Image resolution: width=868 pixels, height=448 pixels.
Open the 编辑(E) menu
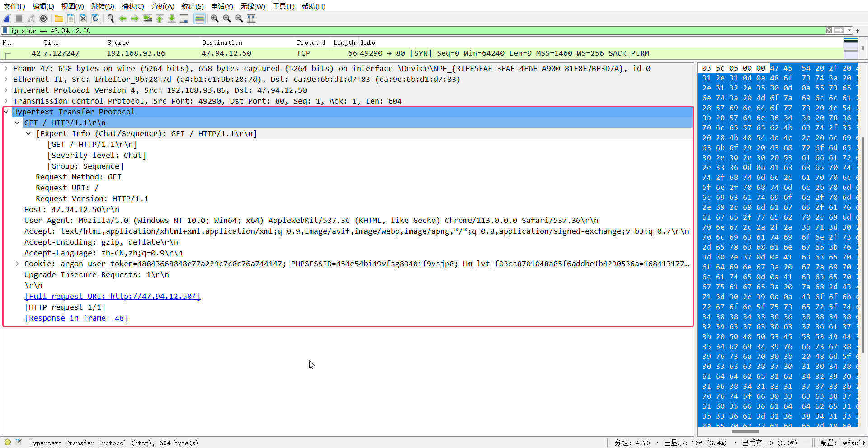43,6
